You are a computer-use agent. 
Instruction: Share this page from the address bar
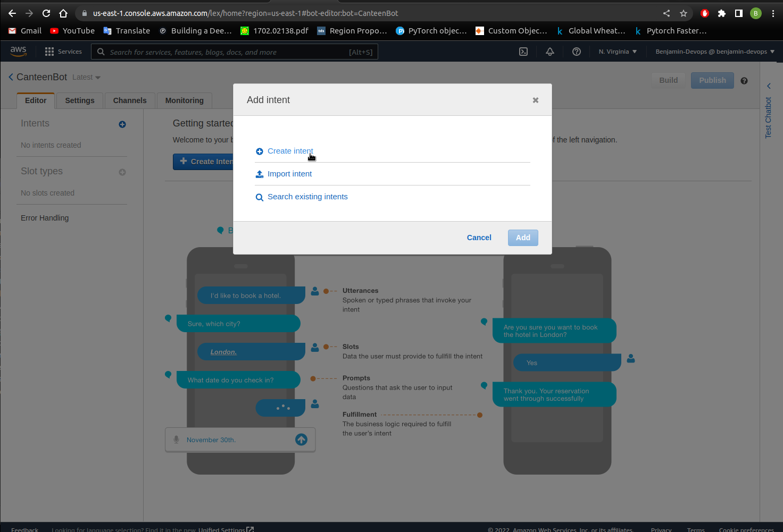tap(667, 13)
